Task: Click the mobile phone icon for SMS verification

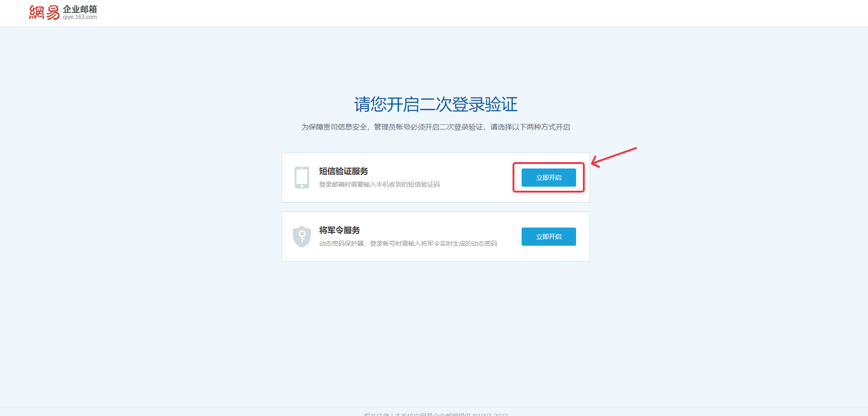Action: [302, 178]
